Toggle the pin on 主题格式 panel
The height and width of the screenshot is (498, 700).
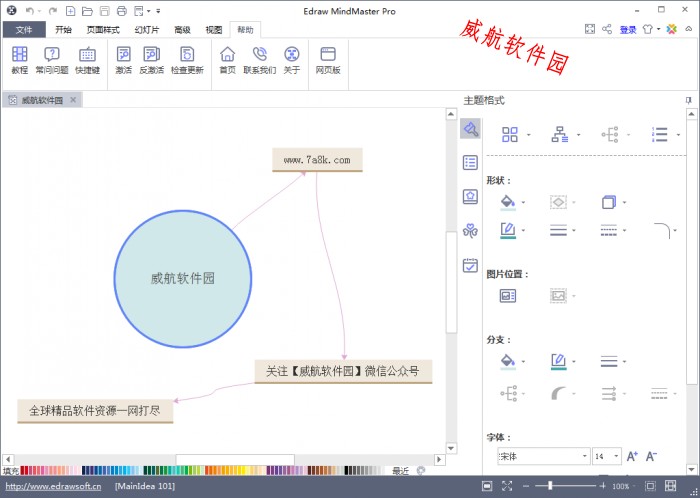(688, 100)
